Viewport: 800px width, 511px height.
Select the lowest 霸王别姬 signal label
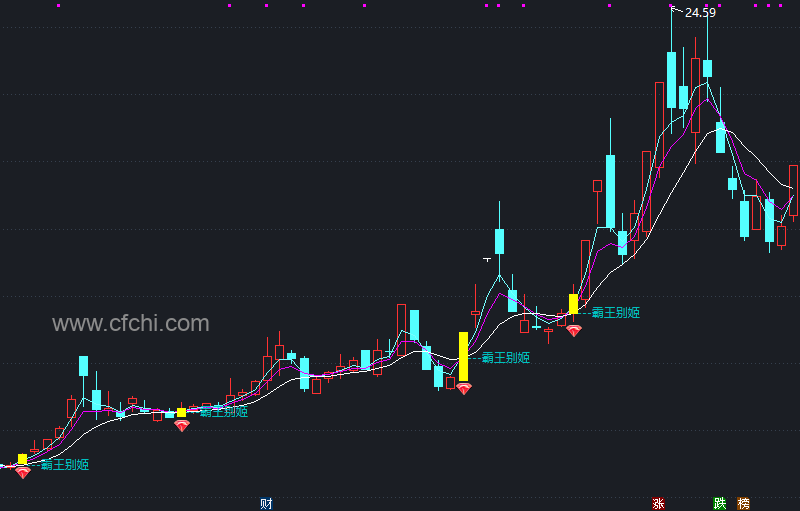point(65,465)
